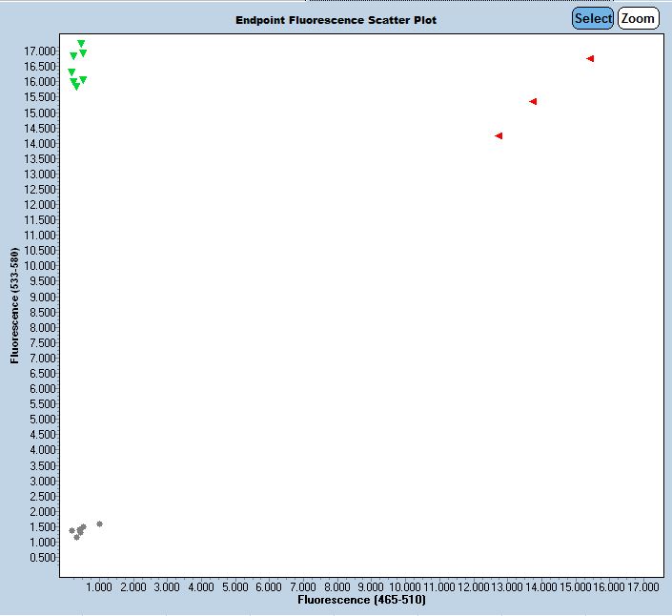The image size is (672, 616).
Task: Click the 10.000 label on the y-axis
Action: pos(40,265)
